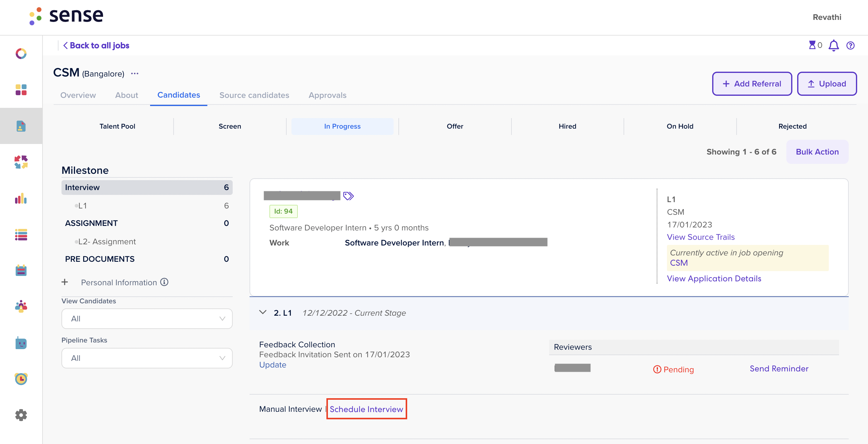Open the help question mark icon
The width and height of the screenshot is (868, 444).
[x=851, y=45]
